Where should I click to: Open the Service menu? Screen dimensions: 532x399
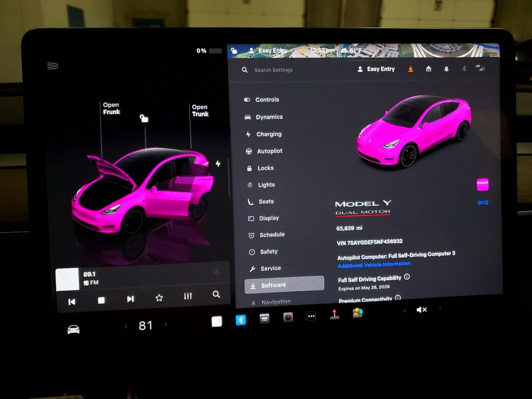[271, 268]
